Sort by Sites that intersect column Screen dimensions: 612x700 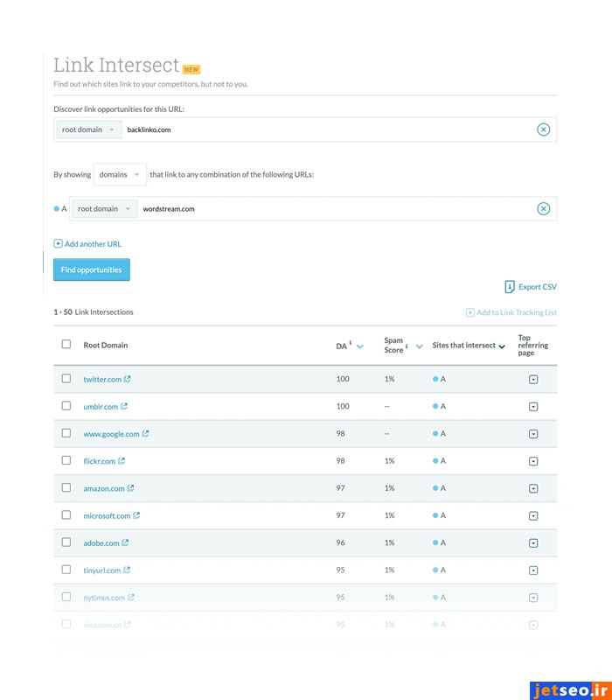coord(502,346)
